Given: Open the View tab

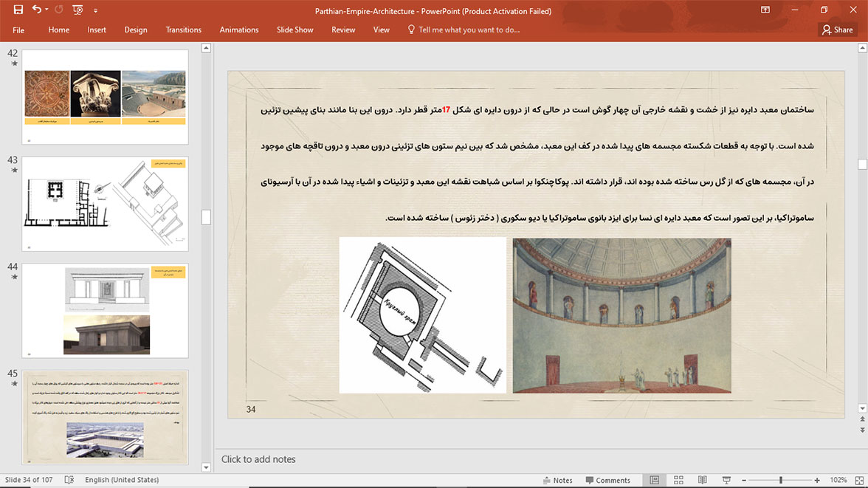Looking at the screenshot, I should [x=382, y=30].
